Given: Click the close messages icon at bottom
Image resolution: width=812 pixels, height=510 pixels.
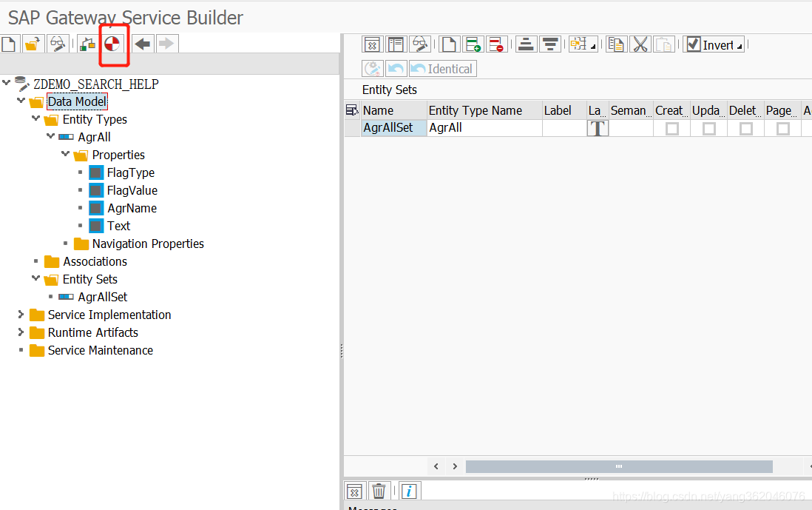Looking at the screenshot, I should (355, 491).
